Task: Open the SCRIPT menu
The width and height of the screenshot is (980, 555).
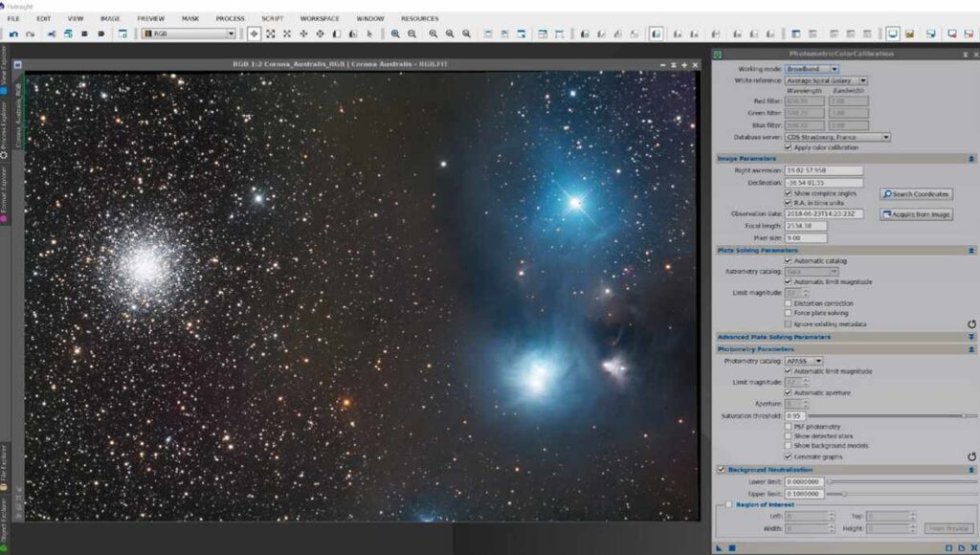Action: (x=272, y=19)
